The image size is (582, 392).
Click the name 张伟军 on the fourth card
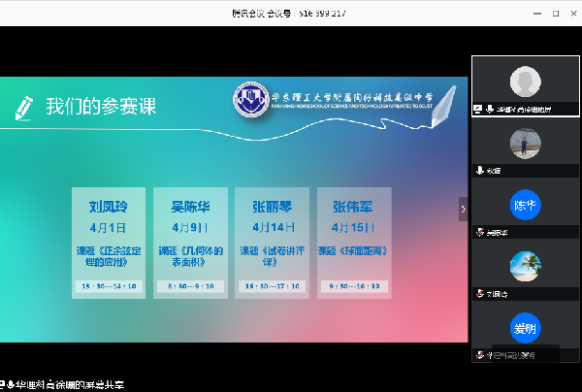pyautogui.click(x=353, y=207)
